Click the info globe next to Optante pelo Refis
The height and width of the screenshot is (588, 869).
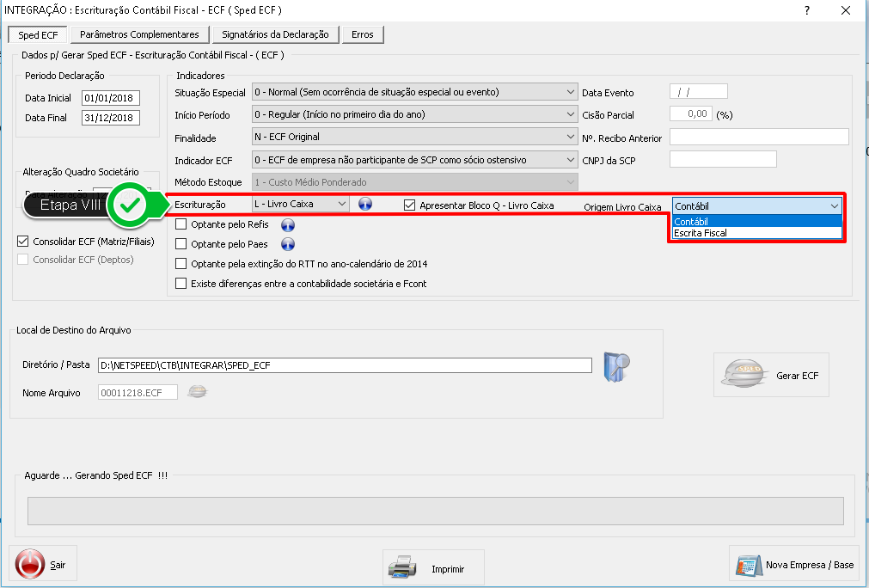coord(288,225)
